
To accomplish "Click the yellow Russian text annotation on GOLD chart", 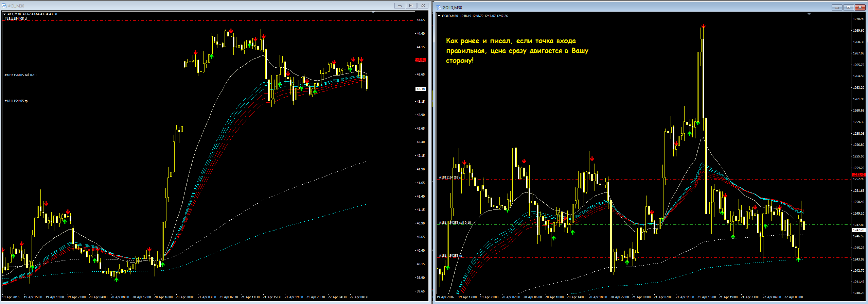I will [517, 51].
